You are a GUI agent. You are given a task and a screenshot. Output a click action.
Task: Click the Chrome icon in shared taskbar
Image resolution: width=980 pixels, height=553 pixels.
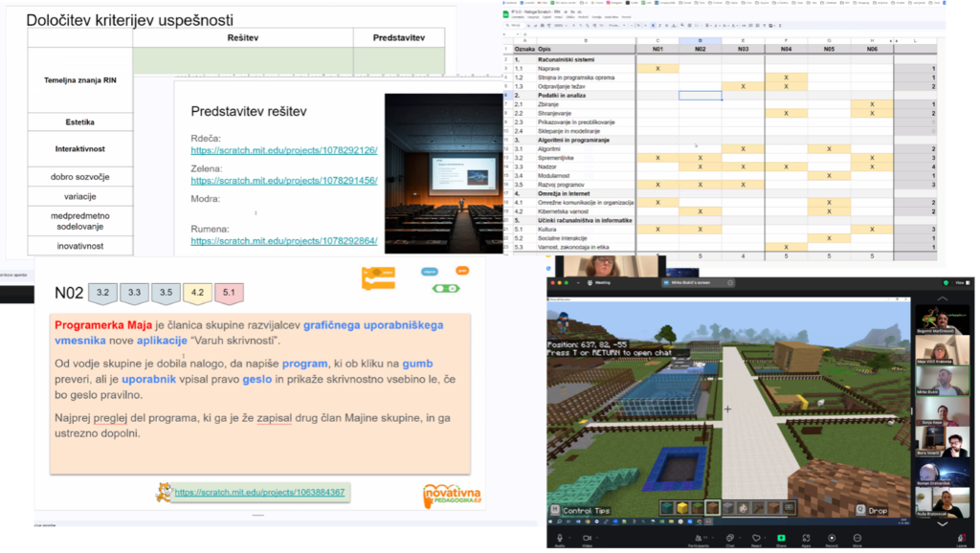click(x=588, y=521)
